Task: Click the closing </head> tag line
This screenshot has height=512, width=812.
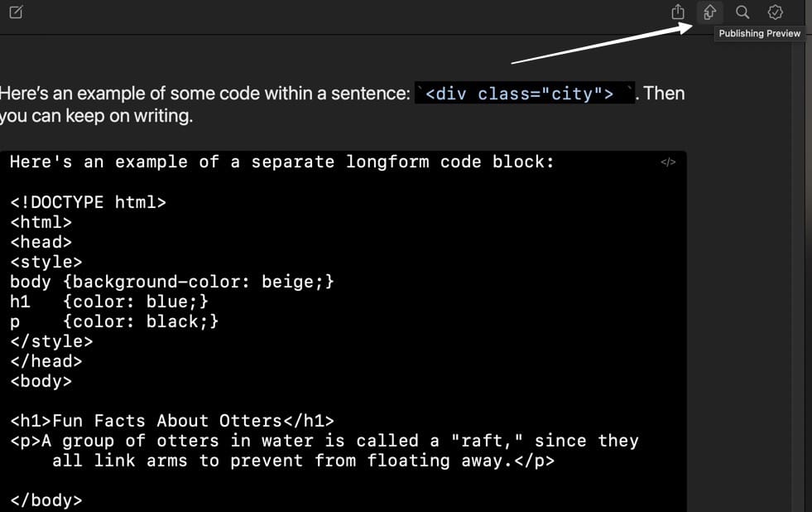Action: (x=46, y=361)
